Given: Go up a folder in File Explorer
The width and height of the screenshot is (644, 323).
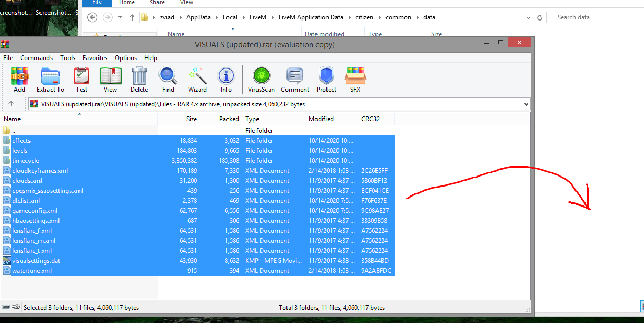Looking at the screenshot, I should coord(132,17).
